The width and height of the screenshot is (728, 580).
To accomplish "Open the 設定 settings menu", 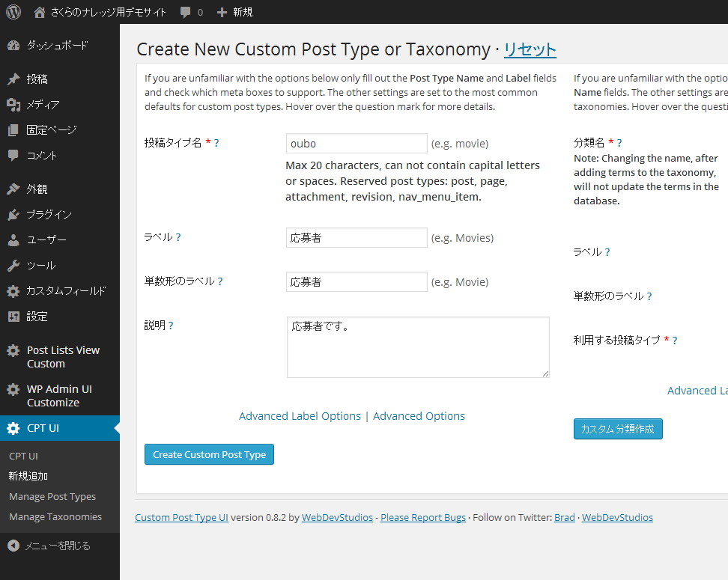I will tap(37, 317).
